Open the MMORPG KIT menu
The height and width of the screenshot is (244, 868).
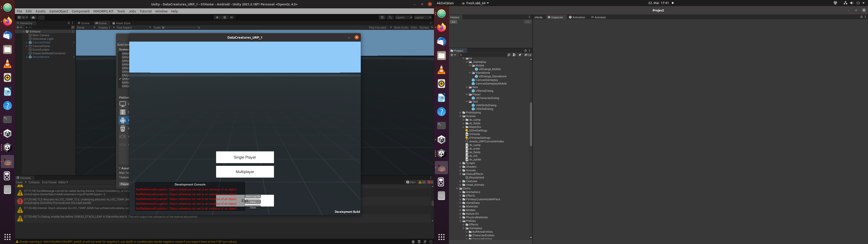click(x=104, y=11)
